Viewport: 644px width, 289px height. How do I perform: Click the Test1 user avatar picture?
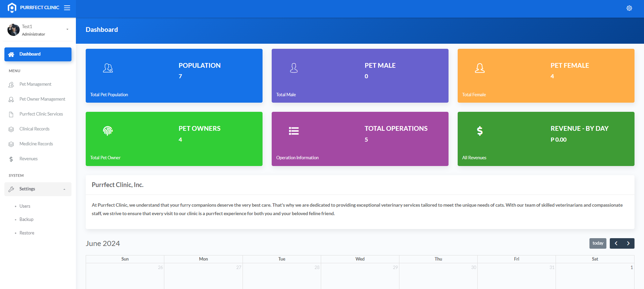tap(14, 30)
